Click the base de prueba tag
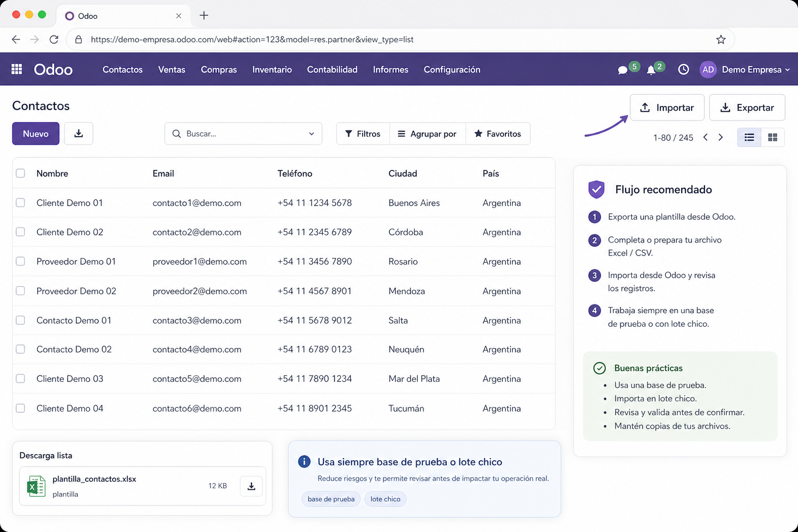The image size is (798, 532). 331,499
